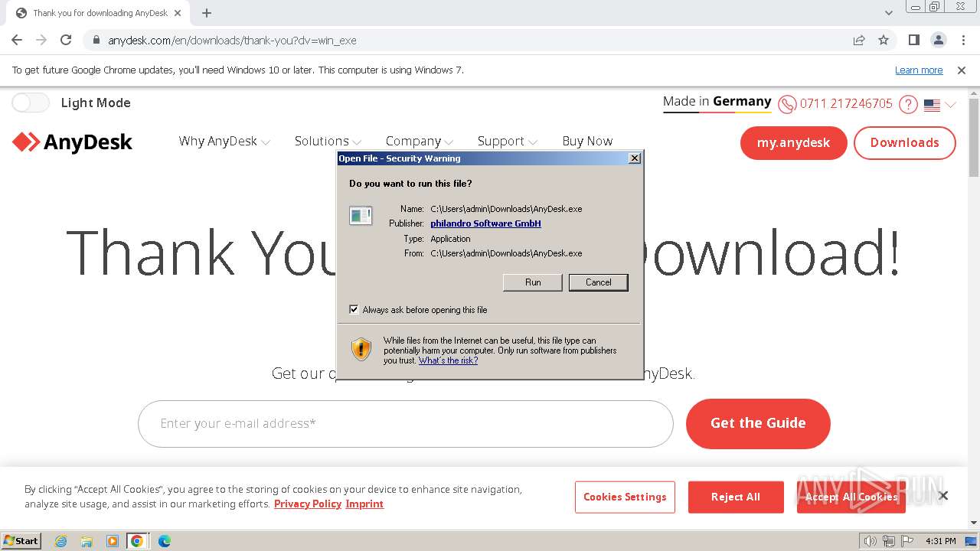Expand the Support menu

point(508,141)
